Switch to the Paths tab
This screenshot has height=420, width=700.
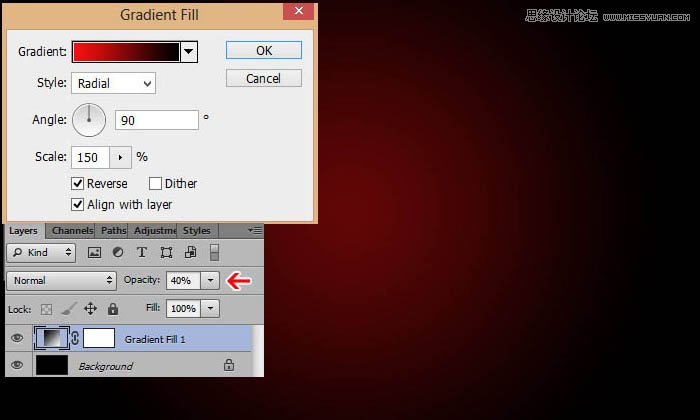coord(113,231)
